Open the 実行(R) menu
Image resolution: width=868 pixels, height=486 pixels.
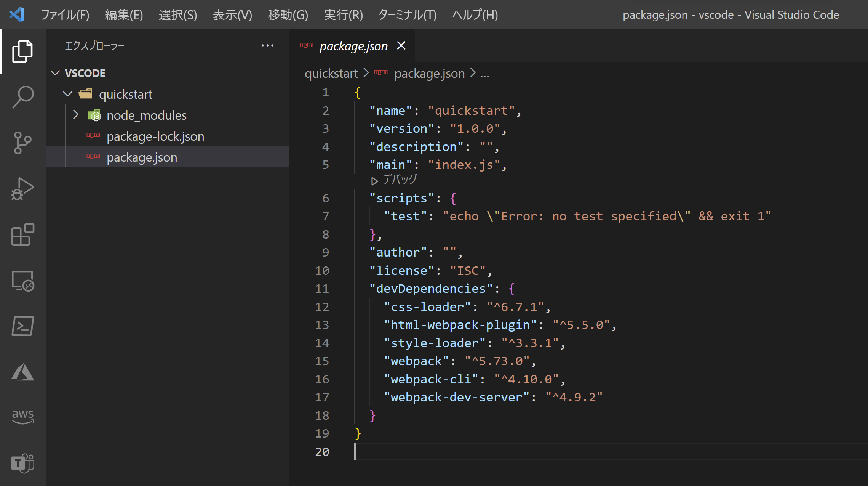[x=343, y=14]
